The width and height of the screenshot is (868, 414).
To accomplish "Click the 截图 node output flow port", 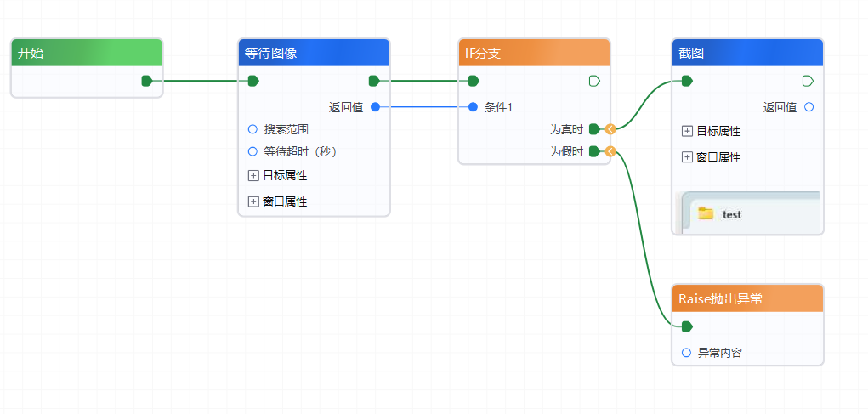I will 808,81.
